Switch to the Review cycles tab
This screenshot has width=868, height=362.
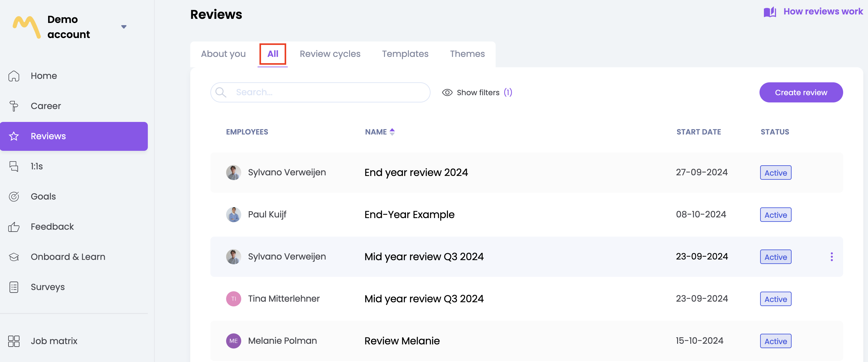click(x=330, y=54)
